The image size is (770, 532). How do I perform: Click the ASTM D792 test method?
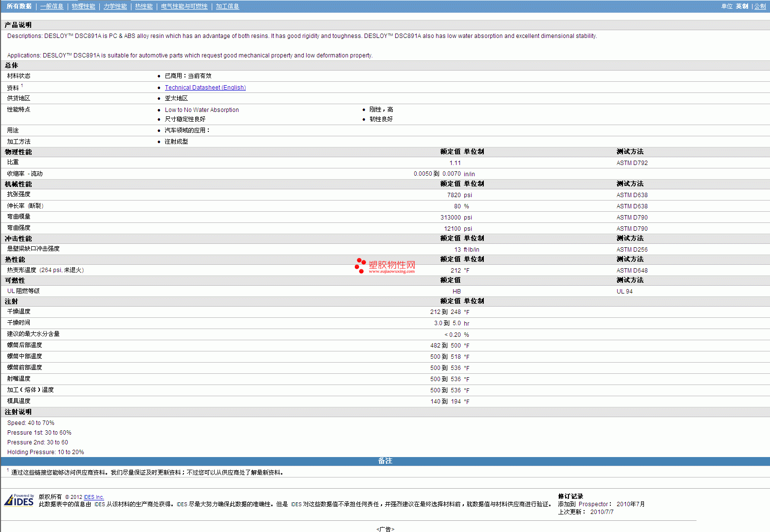(632, 163)
